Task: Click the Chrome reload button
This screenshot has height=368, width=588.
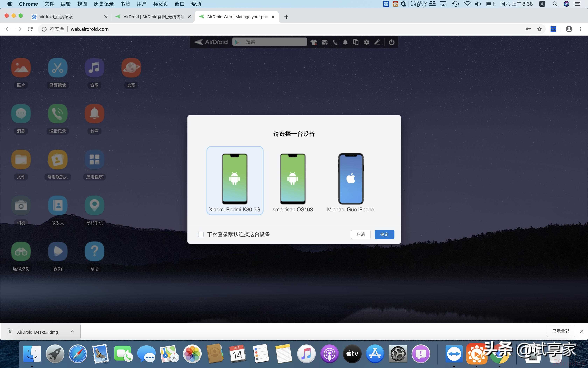Action: 30,29
